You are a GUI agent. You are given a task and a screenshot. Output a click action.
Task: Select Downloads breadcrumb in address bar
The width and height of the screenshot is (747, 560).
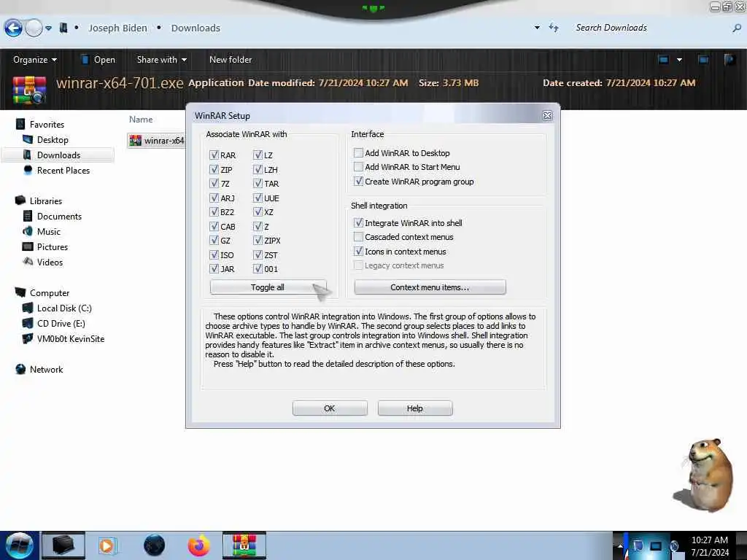point(196,28)
